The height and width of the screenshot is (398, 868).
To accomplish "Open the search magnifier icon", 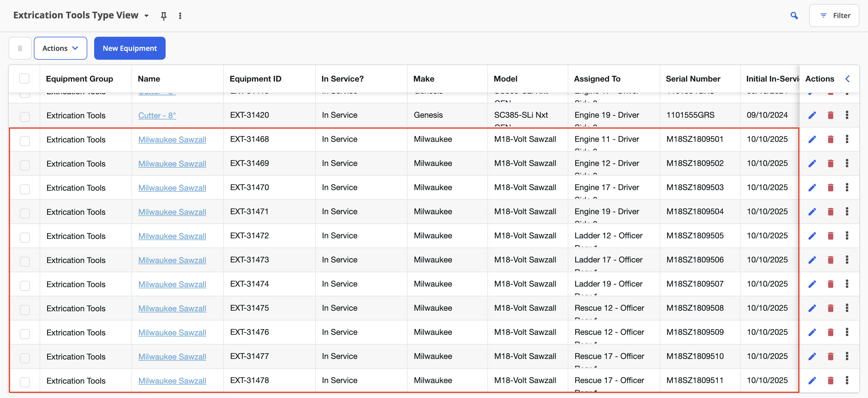I will click(x=794, y=16).
